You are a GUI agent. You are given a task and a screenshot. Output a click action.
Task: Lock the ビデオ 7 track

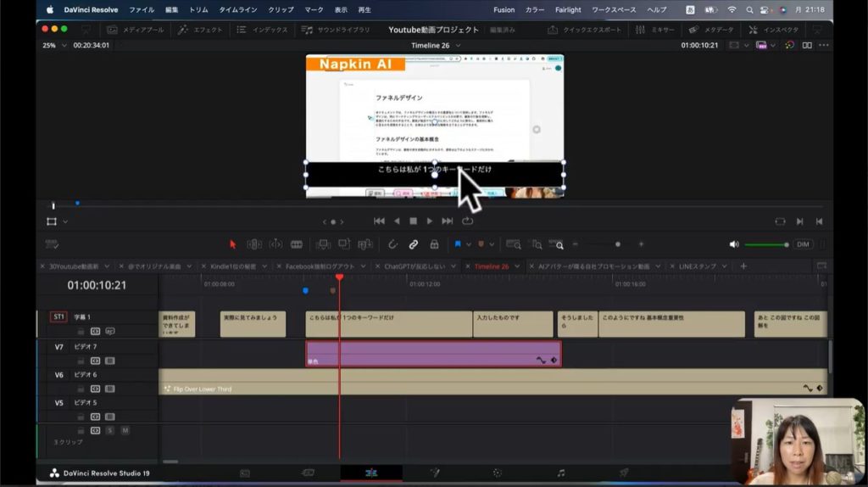[x=81, y=361]
